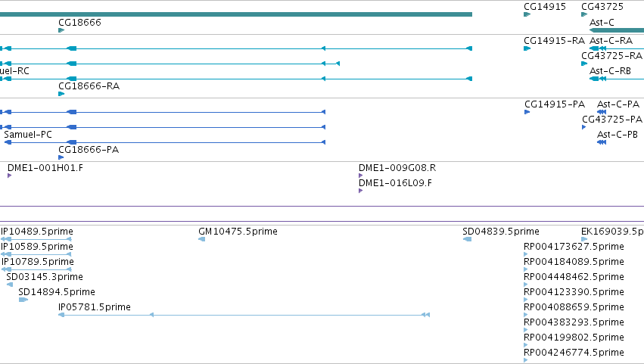Viewport: 644px width, 364px height.
Task: Select the Ast-C gene label
Action: [x=602, y=23]
